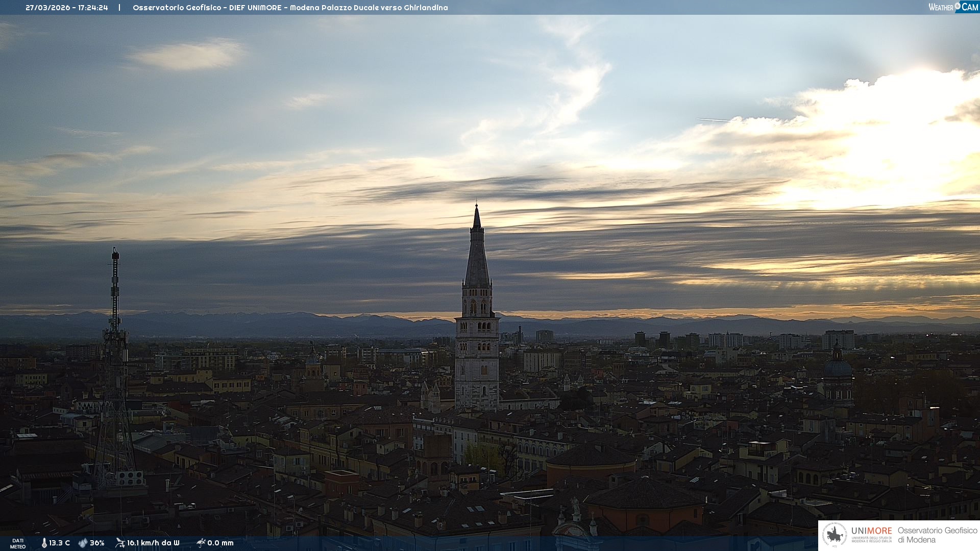Select the 36% humidity value

point(97,543)
